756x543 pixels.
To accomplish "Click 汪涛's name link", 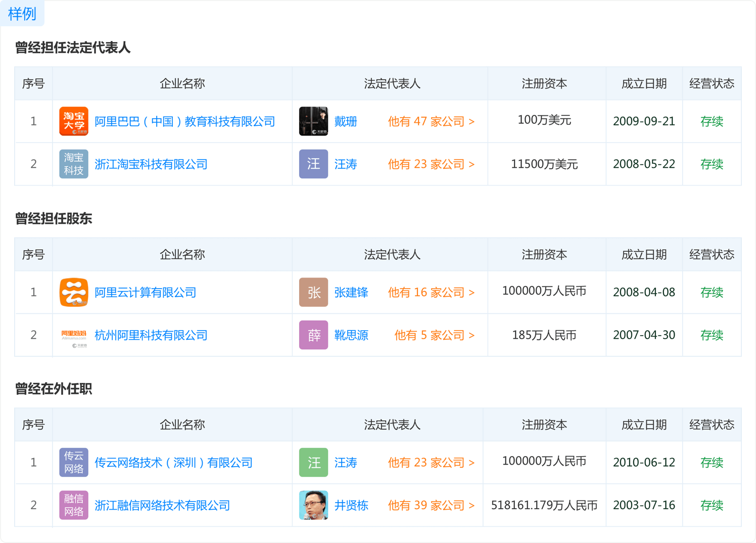I will [x=346, y=164].
